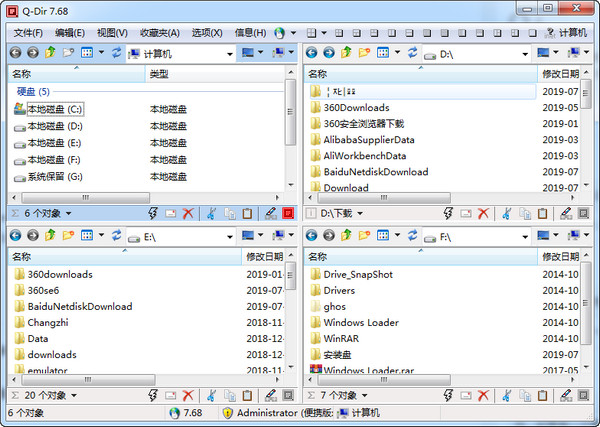
Task: Click new folder icon in F:\ pane
Action: coord(364,235)
